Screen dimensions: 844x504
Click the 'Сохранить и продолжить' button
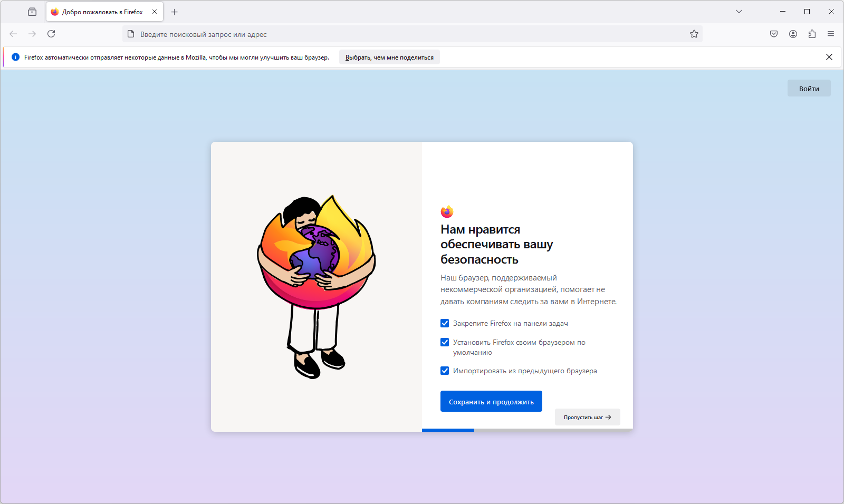click(491, 401)
